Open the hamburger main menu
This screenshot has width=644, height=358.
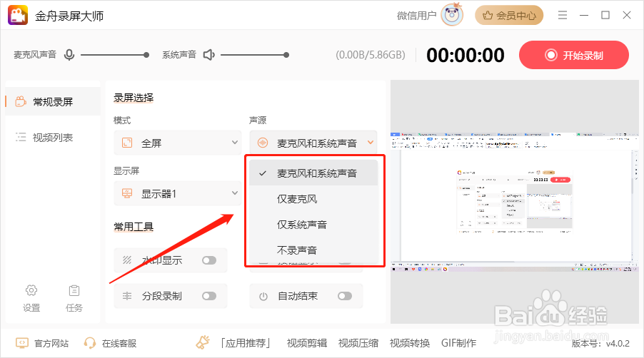[563, 15]
